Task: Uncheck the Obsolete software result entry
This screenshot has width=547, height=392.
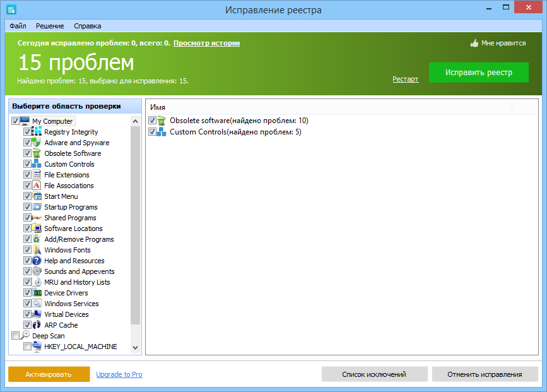Action: [x=151, y=120]
